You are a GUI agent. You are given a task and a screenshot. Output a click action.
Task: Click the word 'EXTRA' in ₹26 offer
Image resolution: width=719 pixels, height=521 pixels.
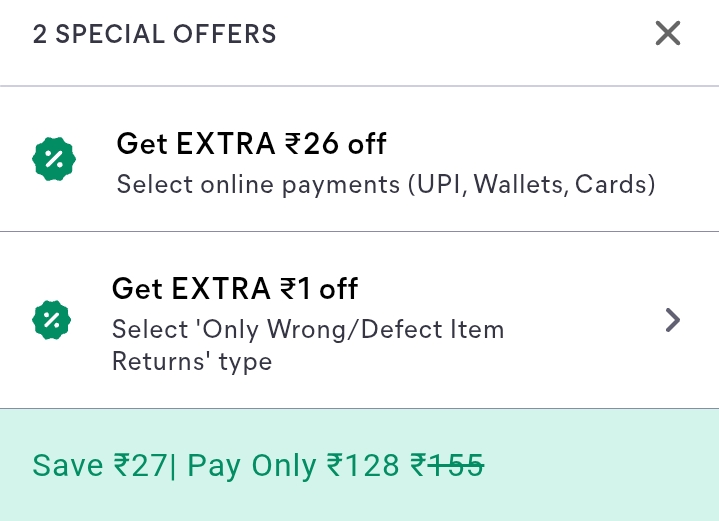click(226, 144)
